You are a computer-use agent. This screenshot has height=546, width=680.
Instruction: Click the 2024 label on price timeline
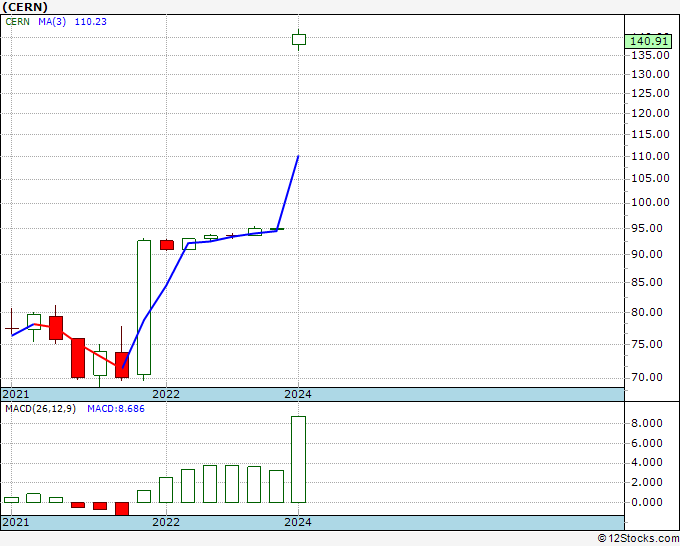(298, 394)
